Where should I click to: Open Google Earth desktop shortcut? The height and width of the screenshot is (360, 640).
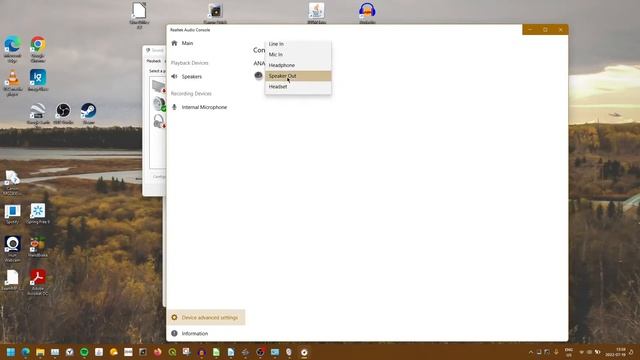pos(38,113)
